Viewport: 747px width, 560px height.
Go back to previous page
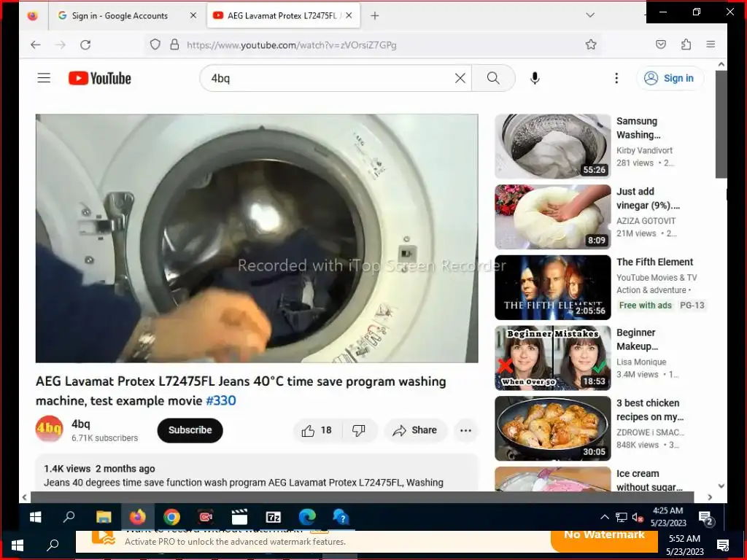click(x=35, y=44)
